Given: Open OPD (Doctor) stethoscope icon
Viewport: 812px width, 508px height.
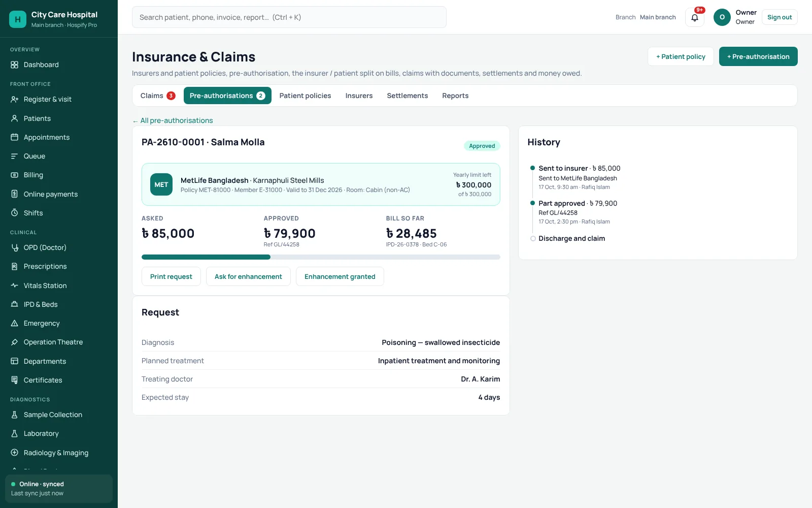Looking at the screenshot, I should pos(14,247).
